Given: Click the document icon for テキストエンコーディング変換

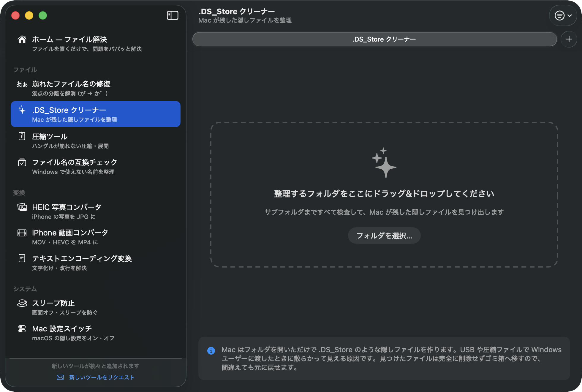Looking at the screenshot, I should coord(22,258).
